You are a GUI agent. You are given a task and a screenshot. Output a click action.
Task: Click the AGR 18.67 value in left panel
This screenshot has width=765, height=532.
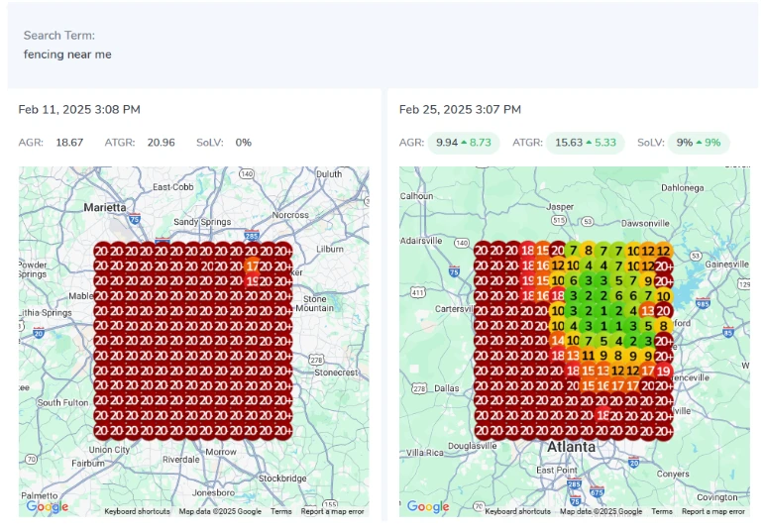(x=69, y=143)
